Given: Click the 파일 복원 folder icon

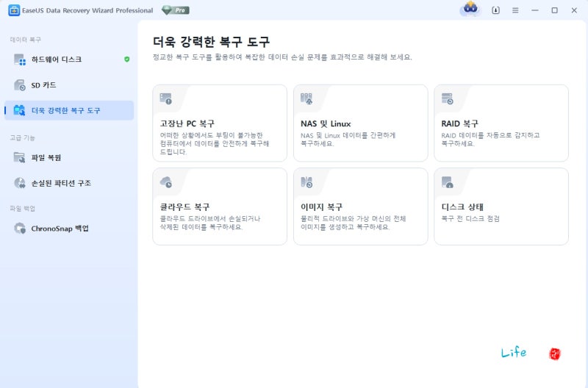Looking at the screenshot, I should [x=20, y=157].
